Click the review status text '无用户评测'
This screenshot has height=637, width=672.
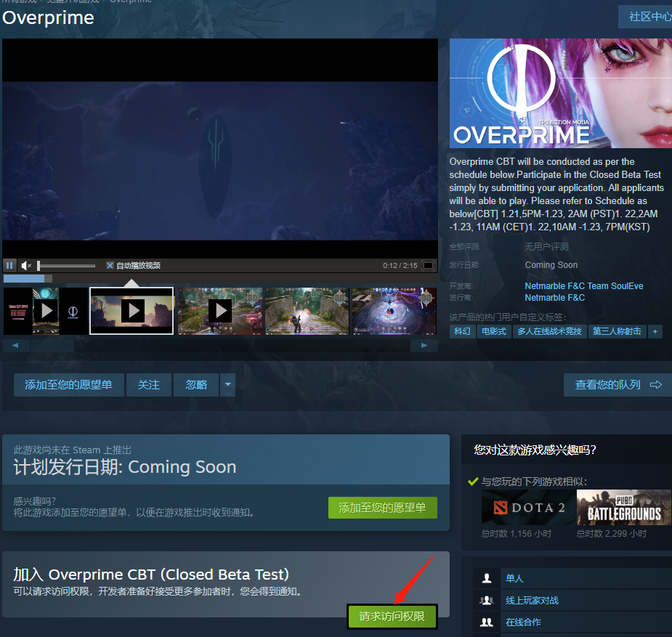coord(546,246)
